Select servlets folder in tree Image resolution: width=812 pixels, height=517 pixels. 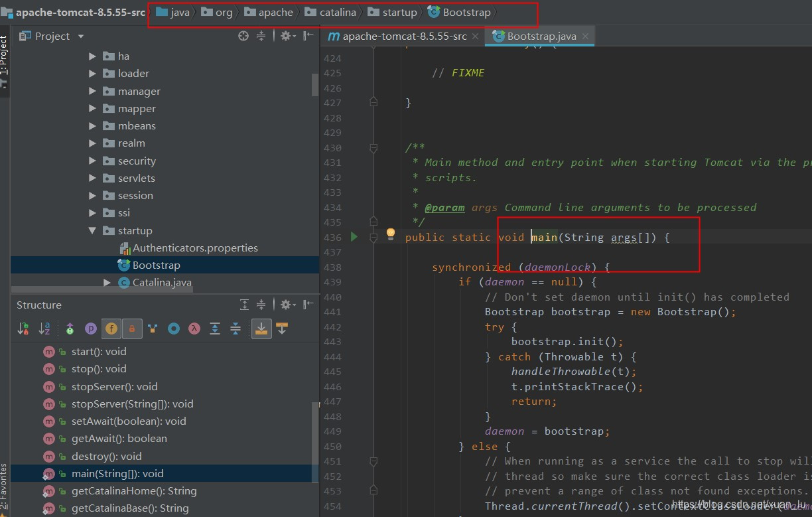pyautogui.click(x=129, y=178)
